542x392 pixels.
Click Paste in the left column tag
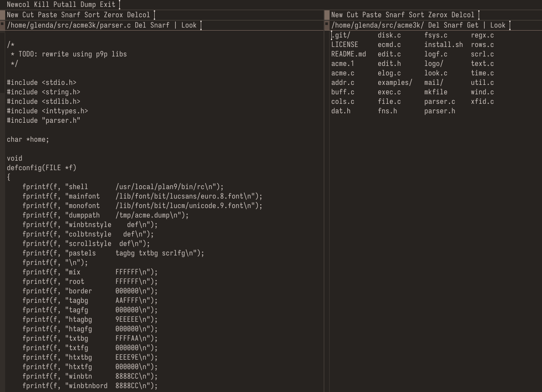tap(47, 15)
